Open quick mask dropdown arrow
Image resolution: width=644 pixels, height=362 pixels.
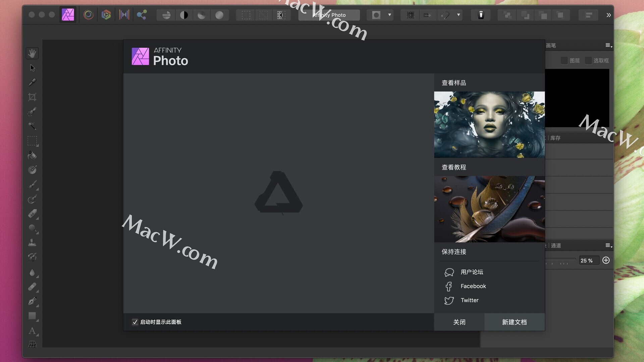click(389, 15)
